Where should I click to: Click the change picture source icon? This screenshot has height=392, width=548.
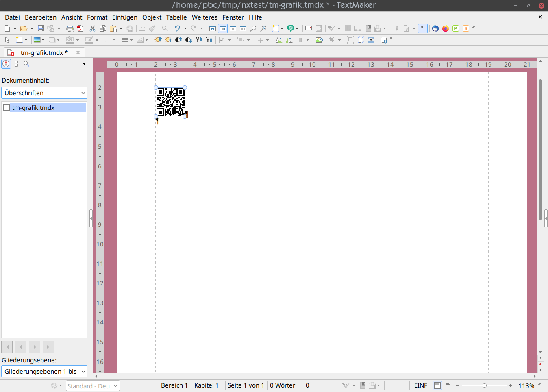pos(319,40)
